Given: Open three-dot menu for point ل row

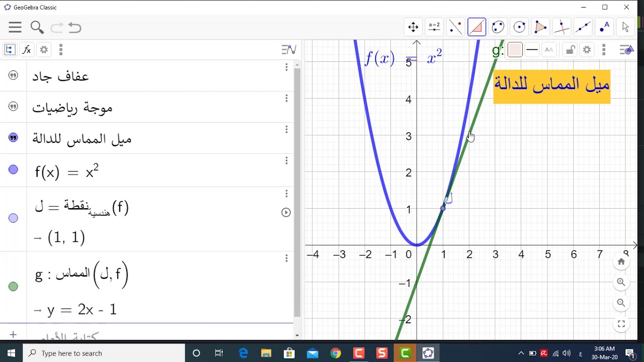Looking at the screenshot, I should pos(286,194).
